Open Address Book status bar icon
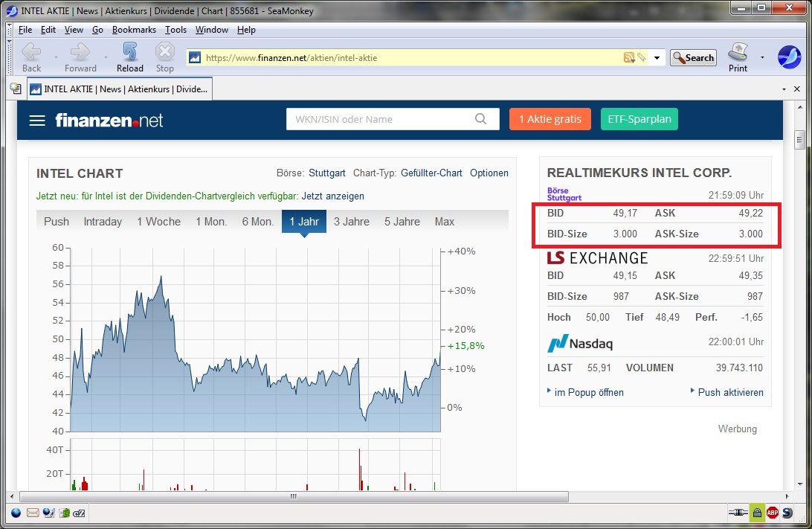The width and height of the screenshot is (812, 529). pos(64,513)
